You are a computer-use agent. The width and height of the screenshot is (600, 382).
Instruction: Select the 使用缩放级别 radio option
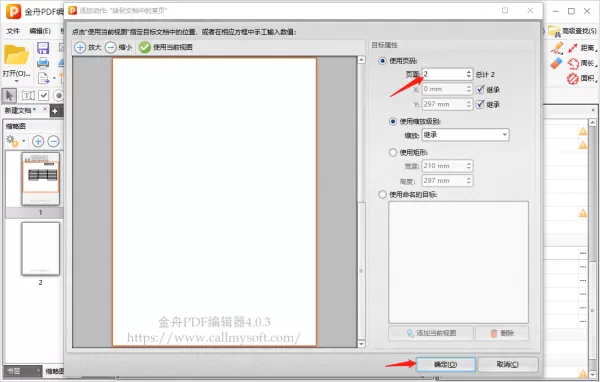point(393,122)
